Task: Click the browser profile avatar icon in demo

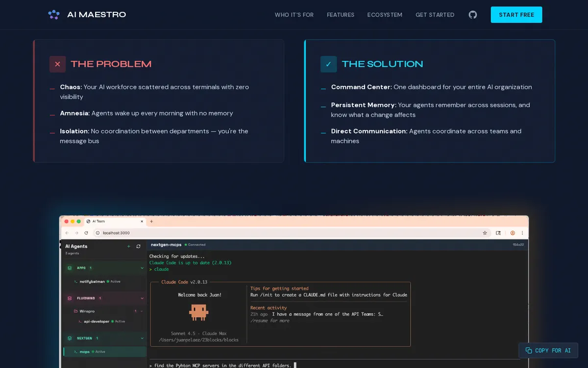Action: [513, 233]
